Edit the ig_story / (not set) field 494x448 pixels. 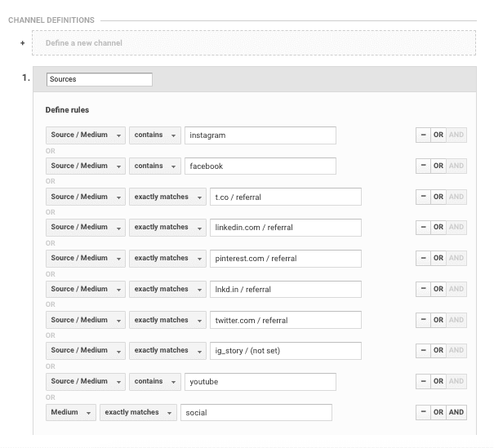tap(286, 351)
